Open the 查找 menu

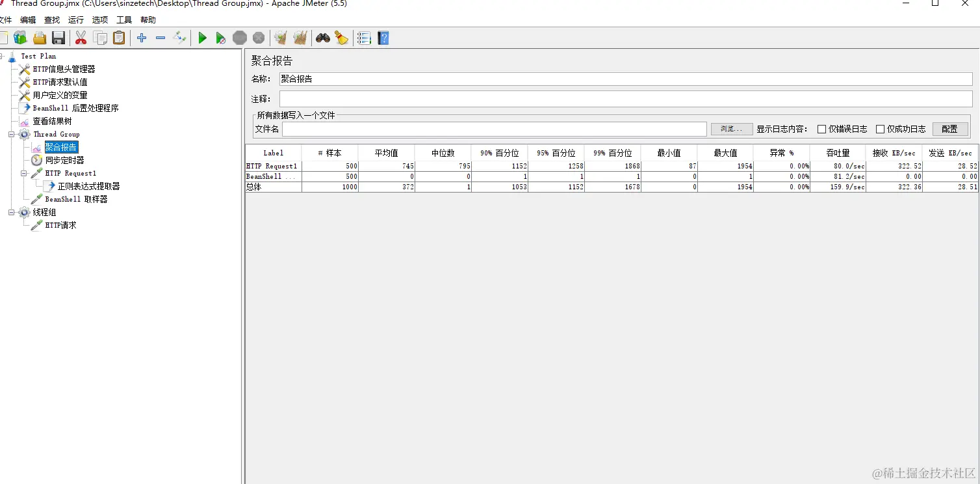(52, 20)
